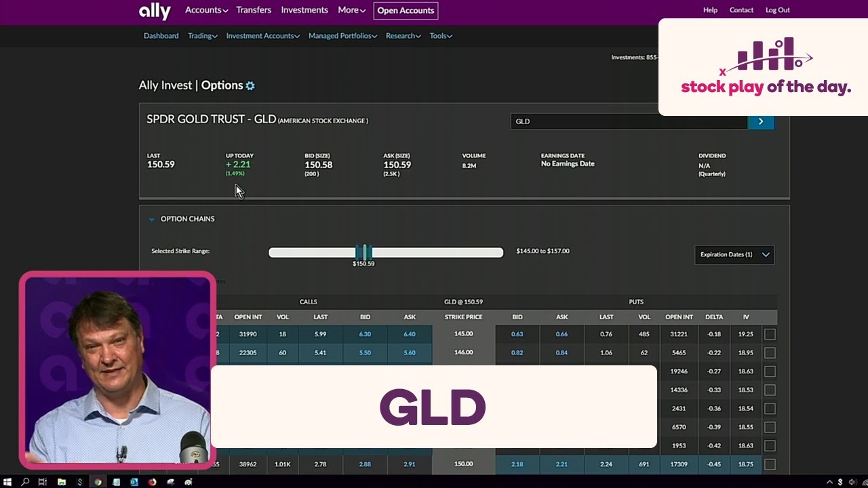The image size is (868, 488).
Task: Click the calls OPEN INT column header
Action: tap(248, 317)
